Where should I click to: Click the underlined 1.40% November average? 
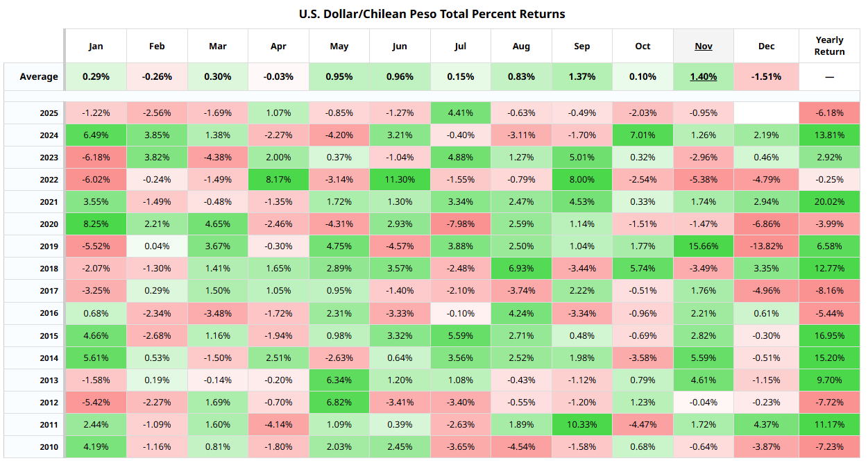point(704,76)
